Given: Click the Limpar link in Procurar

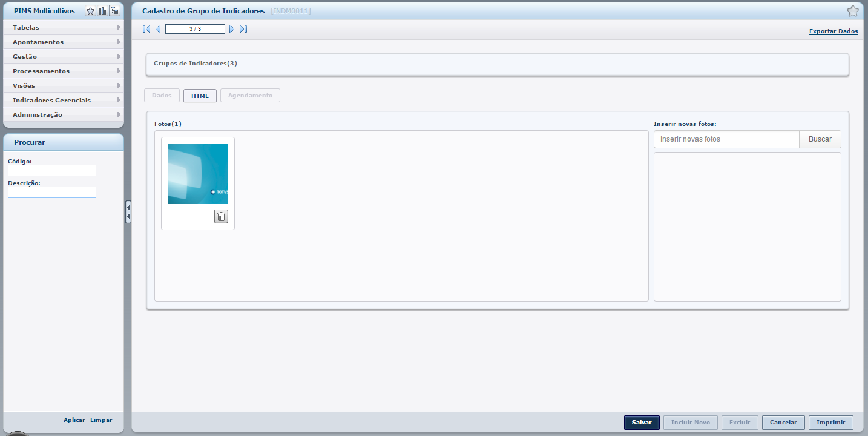Looking at the screenshot, I should pyautogui.click(x=101, y=420).
